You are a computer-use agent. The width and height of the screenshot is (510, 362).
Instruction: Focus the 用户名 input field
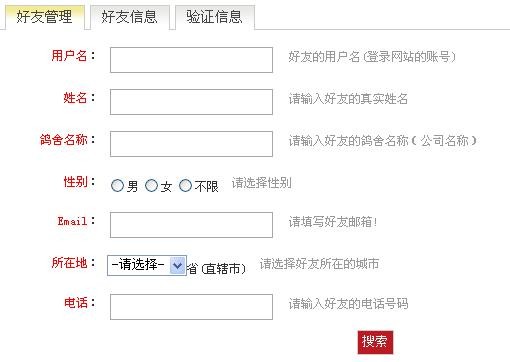click(191, 60)
